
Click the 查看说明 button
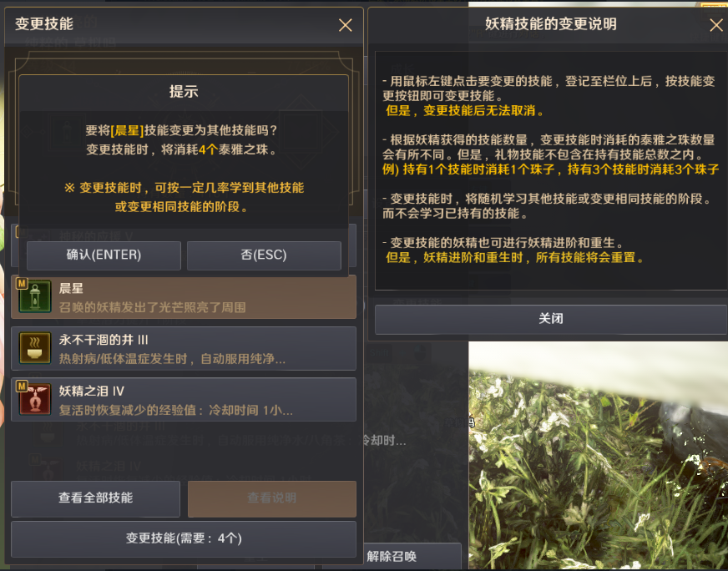tap(272, 498)
